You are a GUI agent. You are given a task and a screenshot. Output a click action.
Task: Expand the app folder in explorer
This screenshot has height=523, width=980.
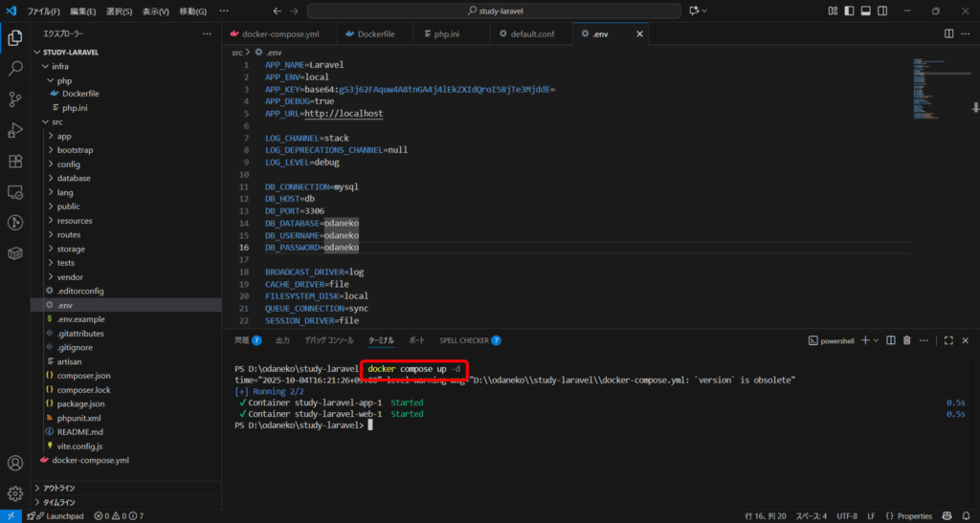coord(64,137)
